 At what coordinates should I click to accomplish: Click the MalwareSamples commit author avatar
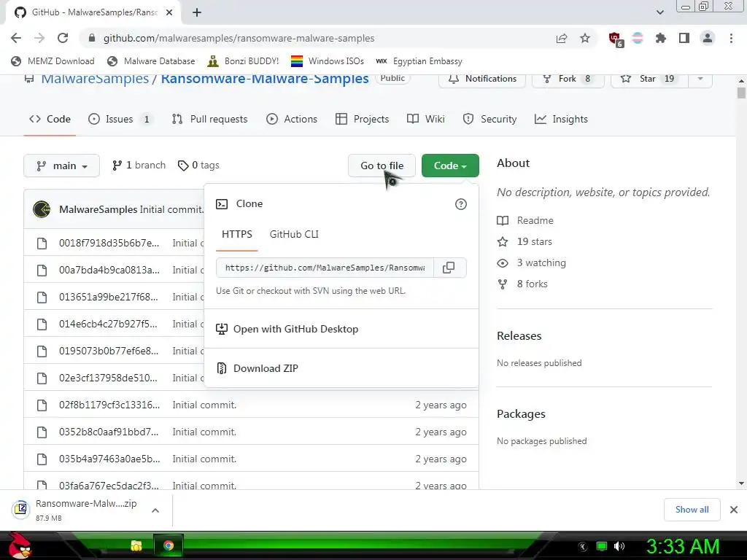click(x=42, y=209)
